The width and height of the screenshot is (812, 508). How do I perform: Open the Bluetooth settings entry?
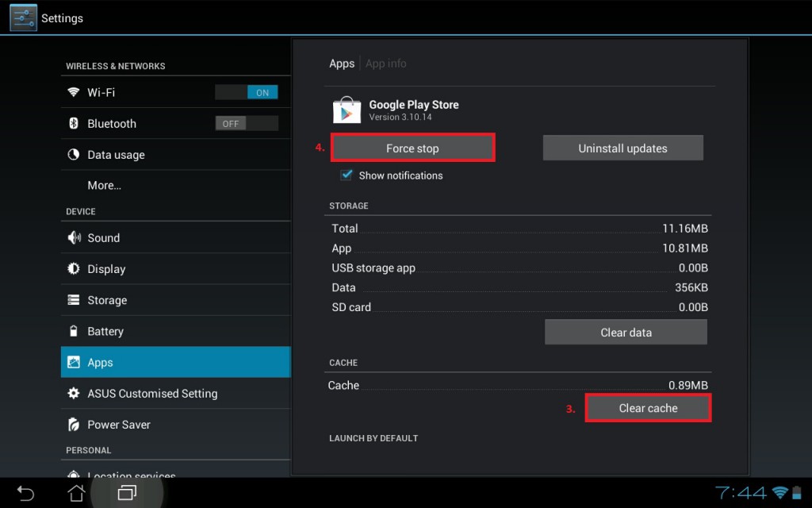coord(175,123)
